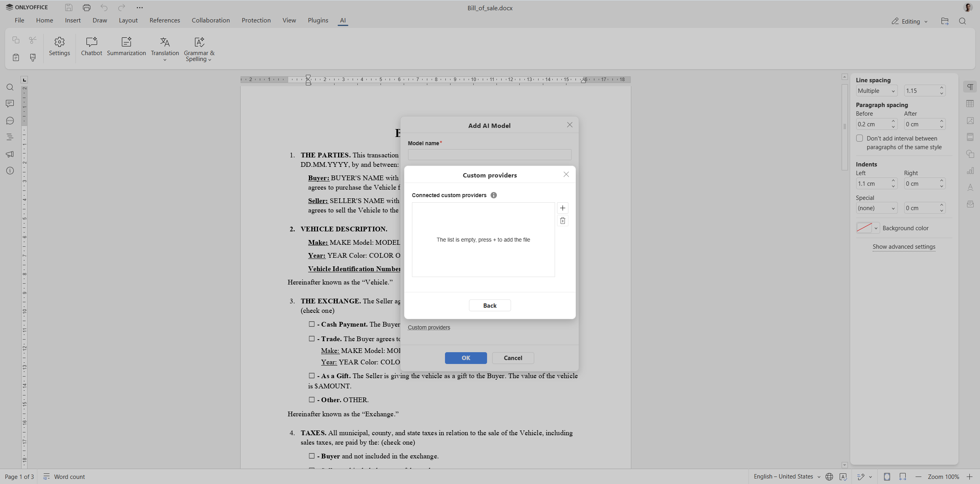Image resolution: width=980 pixels, height=484 pixels.
Task: Check the Cash Payment checkbox in the document
Action: [x=312, y=324]
